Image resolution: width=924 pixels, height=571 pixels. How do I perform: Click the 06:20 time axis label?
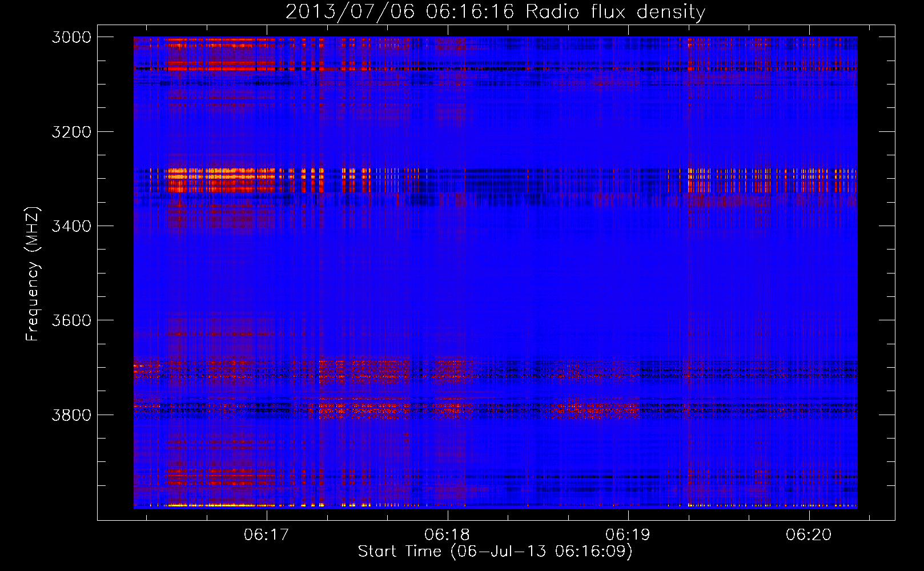pos(809,535)
